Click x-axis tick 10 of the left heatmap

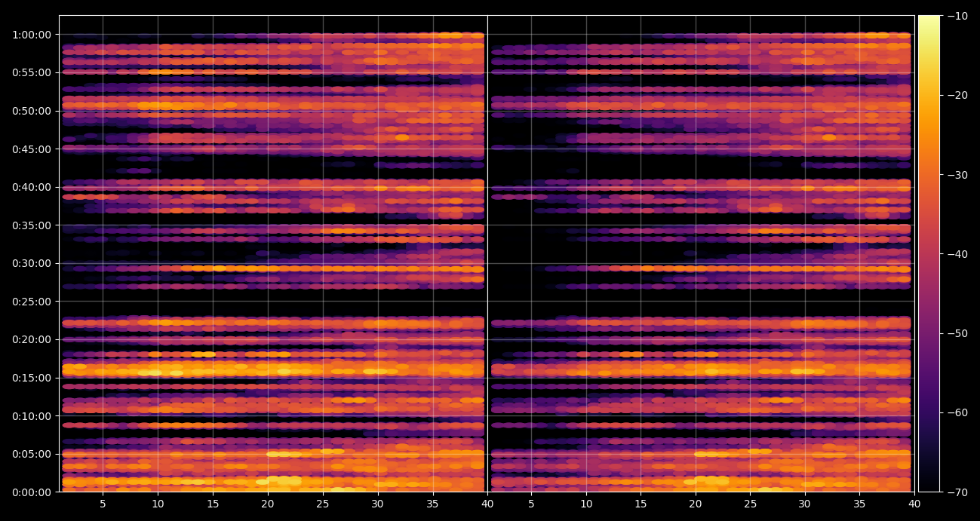pos(158,504)
